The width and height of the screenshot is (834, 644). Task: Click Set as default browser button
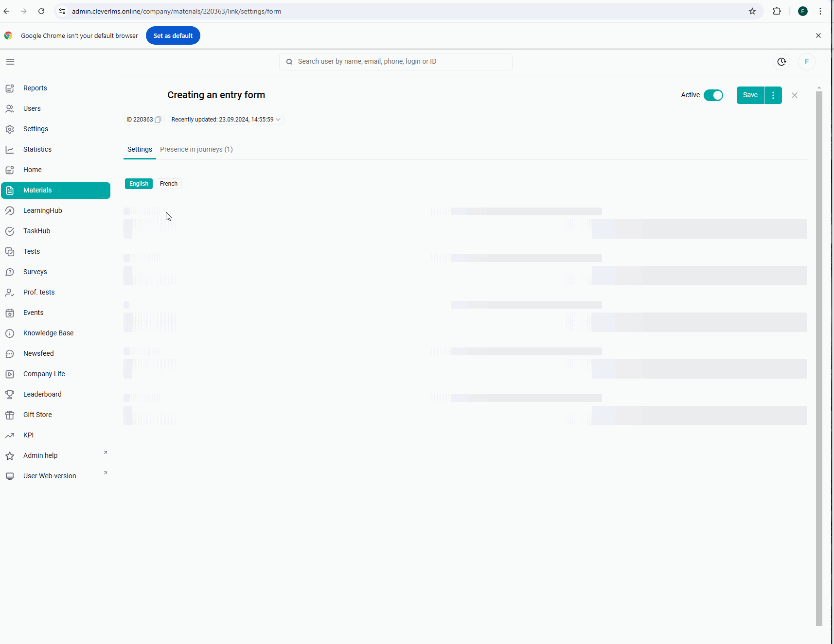[173, 35]
